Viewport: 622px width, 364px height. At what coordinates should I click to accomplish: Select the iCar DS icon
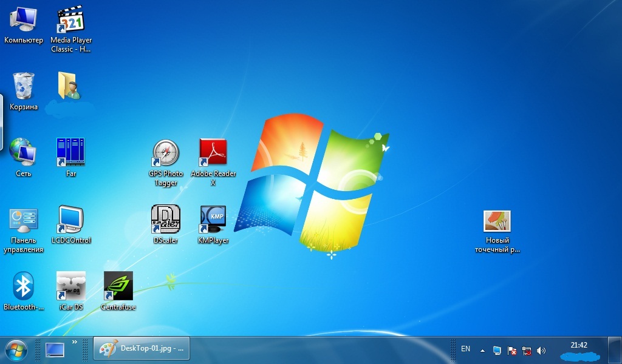[x=70, y=286]
